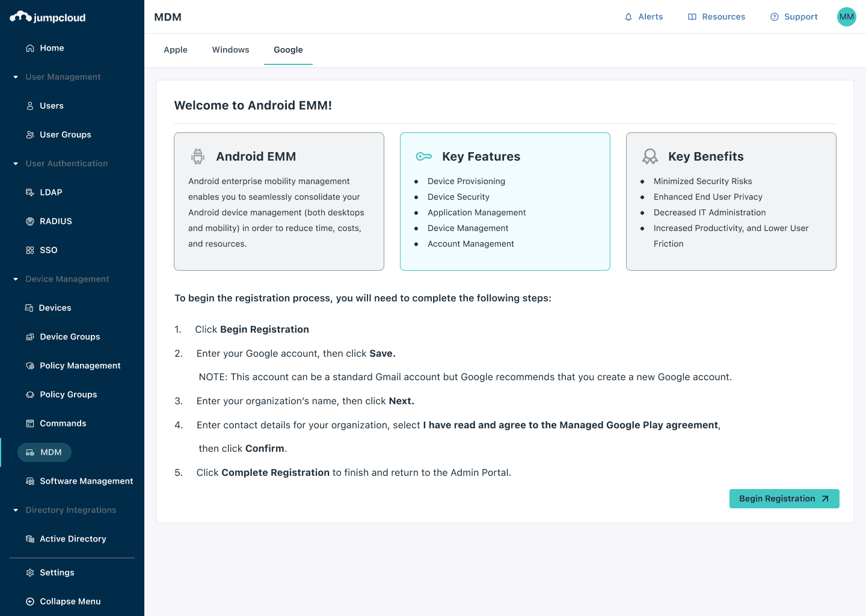The image size is (866, 616).
Task: Open Device Groups page
Action: [70, 337]
